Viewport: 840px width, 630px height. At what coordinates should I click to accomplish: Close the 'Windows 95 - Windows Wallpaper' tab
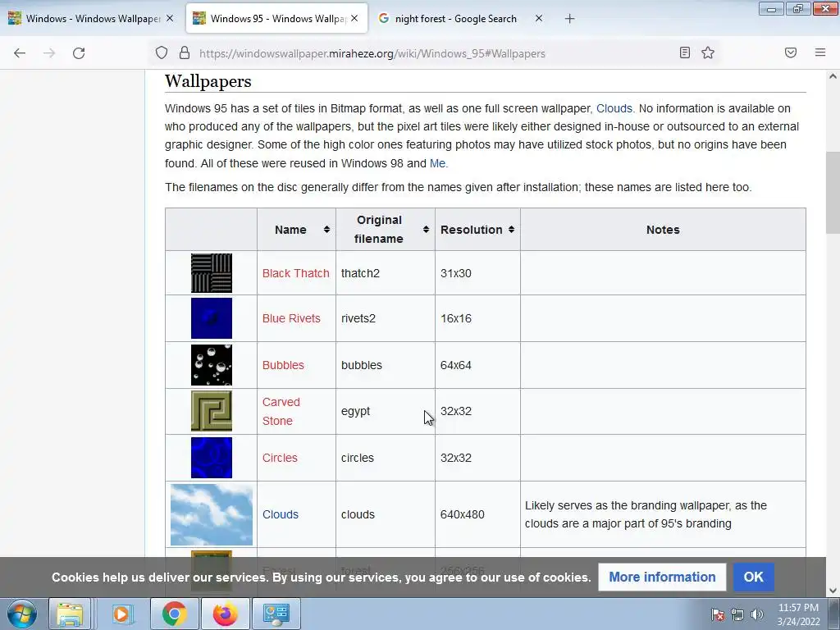click(354, 18)
